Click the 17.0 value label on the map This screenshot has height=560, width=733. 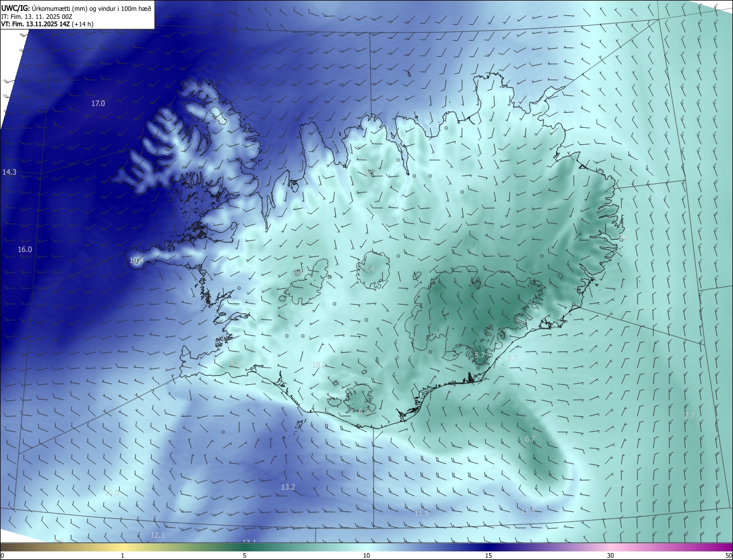click(x=98, y=103)
